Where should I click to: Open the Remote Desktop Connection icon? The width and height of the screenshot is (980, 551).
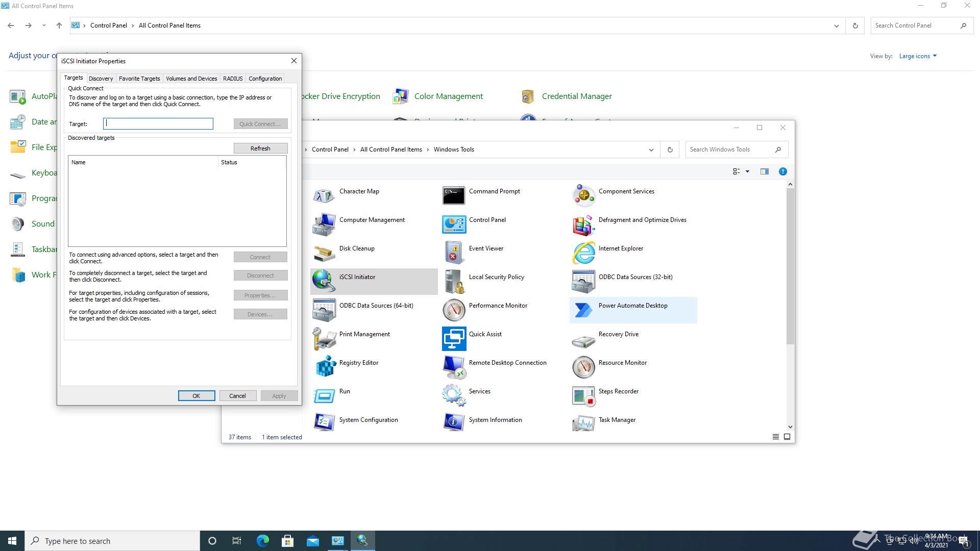[453, 367]
